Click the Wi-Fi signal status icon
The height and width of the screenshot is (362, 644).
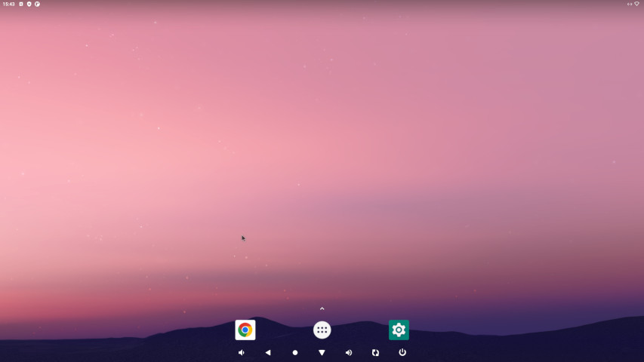click(x=637, y=4)
